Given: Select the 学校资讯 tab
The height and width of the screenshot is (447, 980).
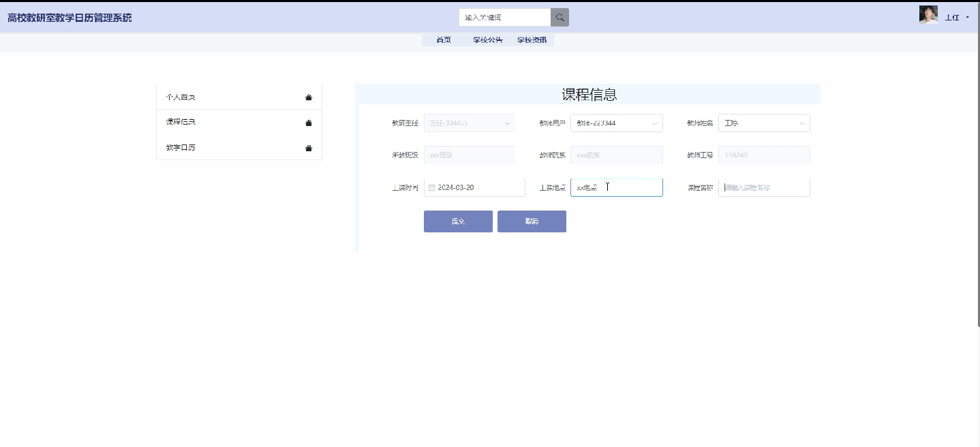Looking at the screenshot, I should click(x=532, y=40).
